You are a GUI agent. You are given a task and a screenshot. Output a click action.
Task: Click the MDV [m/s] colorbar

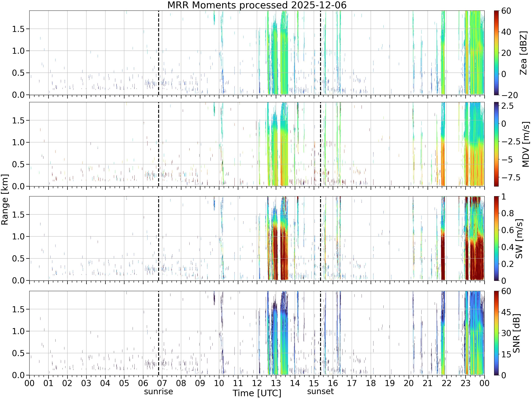click(496, 144)
